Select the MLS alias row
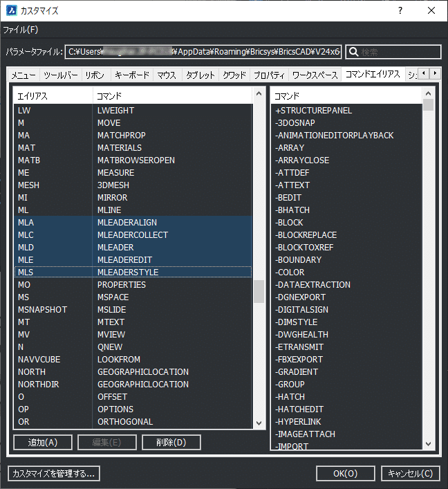The height and width of the screenshot is (489, 448). point(133,273)
